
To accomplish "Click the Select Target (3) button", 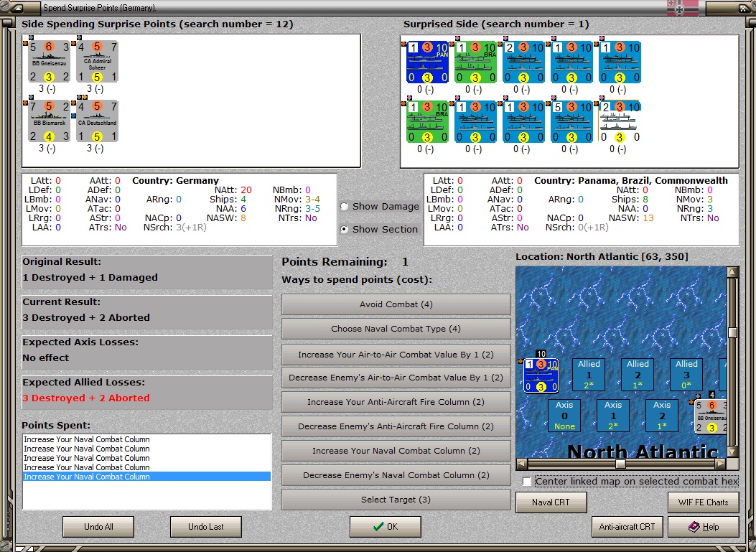I will 396,500.
